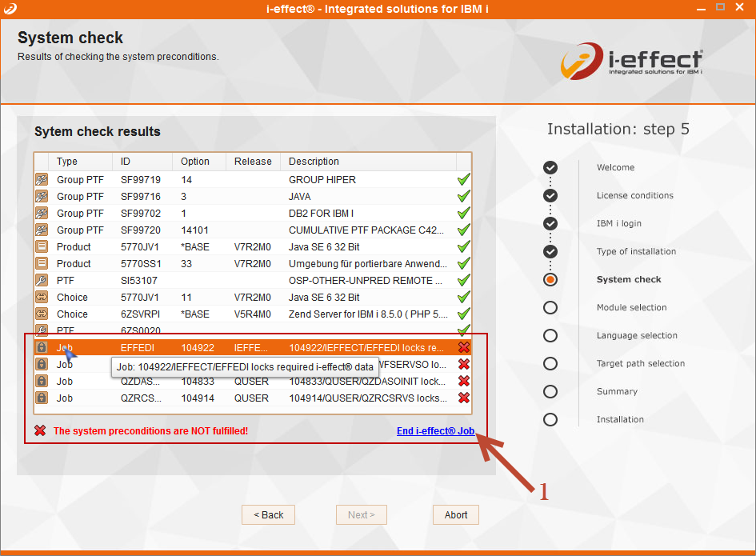Screen dimensions: 756x556
Task: Sort the table by Description column header
Action: pos(314,162)
